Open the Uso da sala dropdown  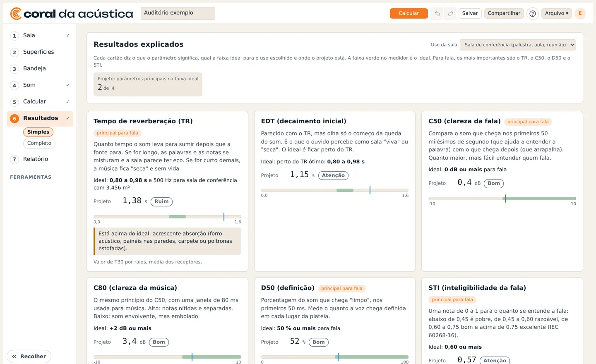click(x=518, y=45)
